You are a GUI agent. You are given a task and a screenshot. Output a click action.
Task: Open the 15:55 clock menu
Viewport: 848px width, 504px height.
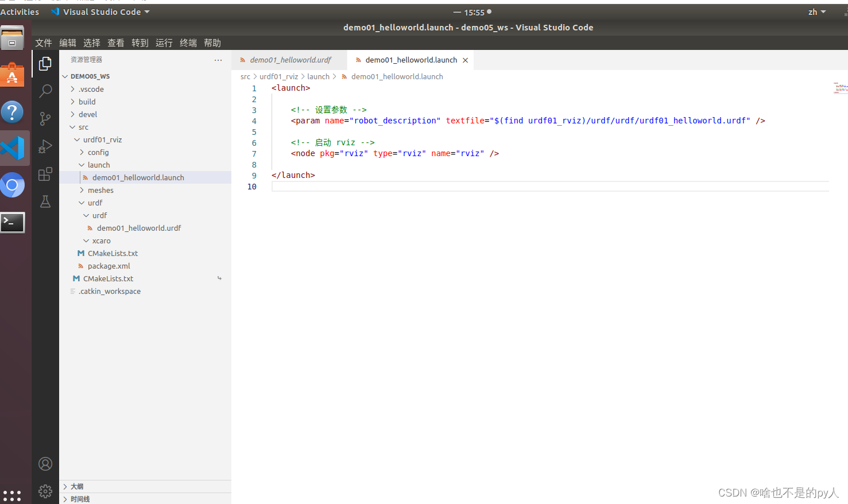coord(474,12)
